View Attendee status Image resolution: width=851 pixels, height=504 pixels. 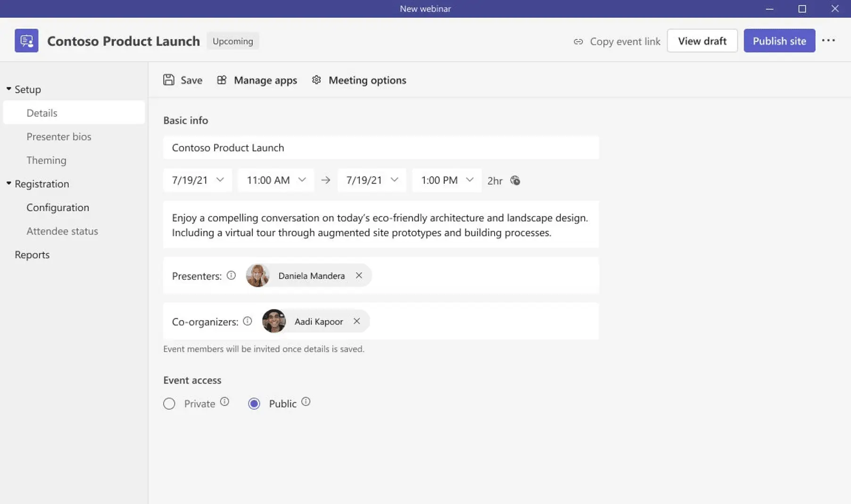[62, 231]
